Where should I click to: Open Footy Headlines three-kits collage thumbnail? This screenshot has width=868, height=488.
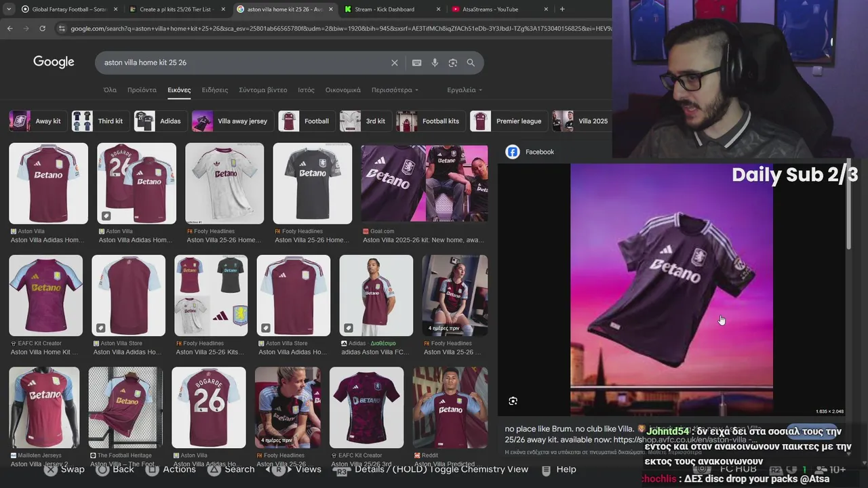tap(211, 296)
